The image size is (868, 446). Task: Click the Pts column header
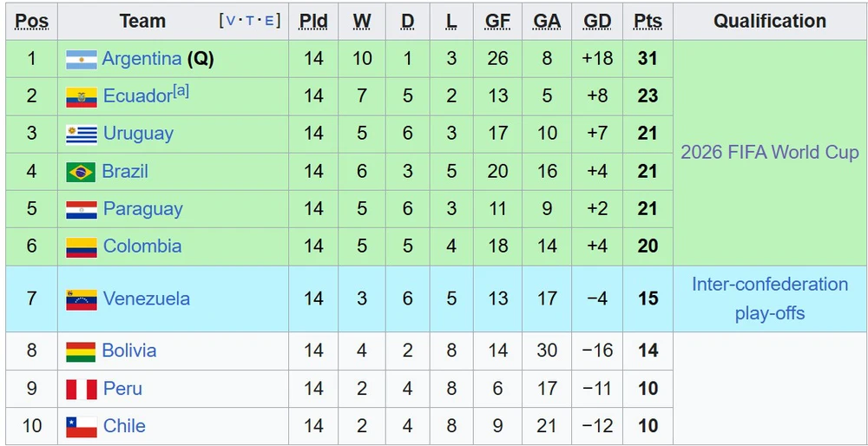[x=648, y=21]
